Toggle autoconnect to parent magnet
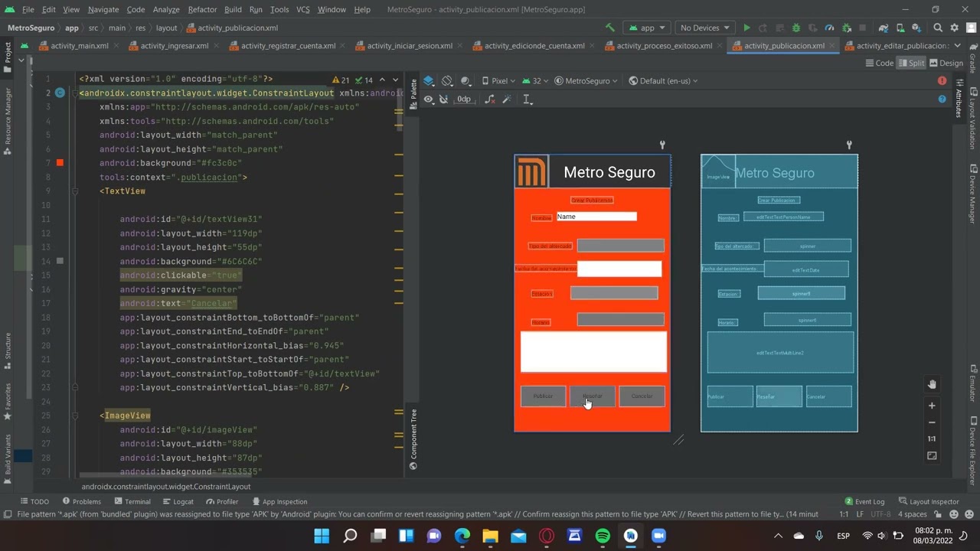The width and height of the screenshot is (980, 551). (x=443, y=99)
